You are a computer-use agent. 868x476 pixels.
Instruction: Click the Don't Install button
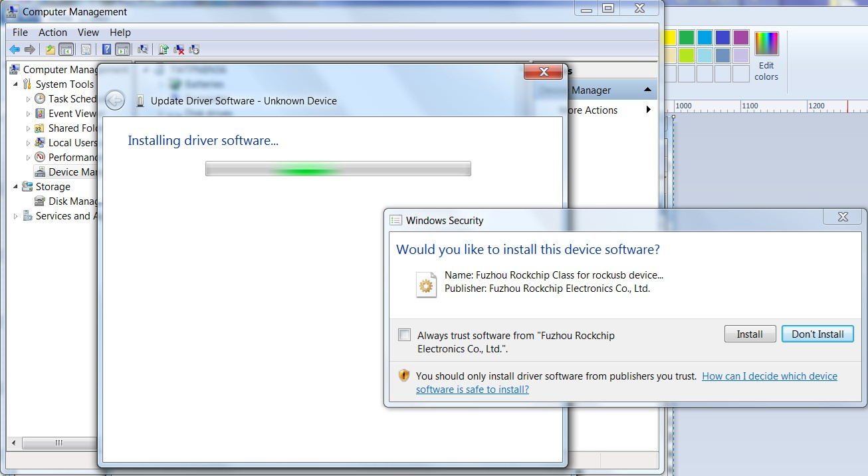[817, 334]
